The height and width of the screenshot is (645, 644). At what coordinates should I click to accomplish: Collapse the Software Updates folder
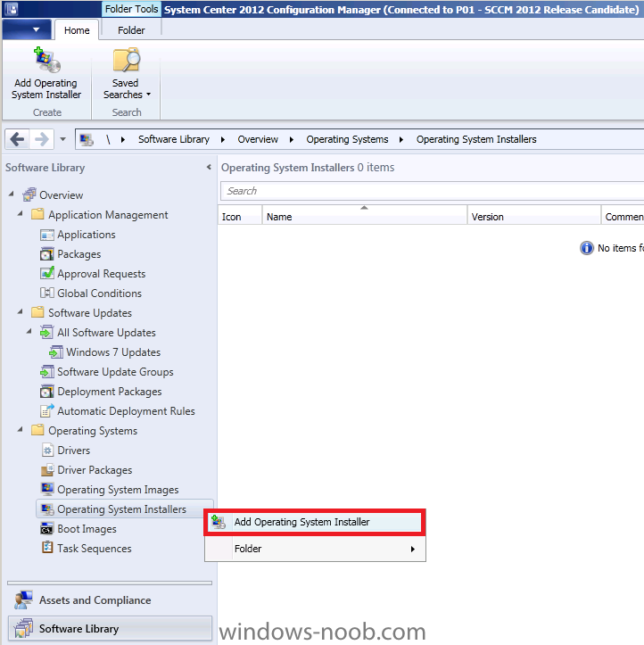point(20,312)
